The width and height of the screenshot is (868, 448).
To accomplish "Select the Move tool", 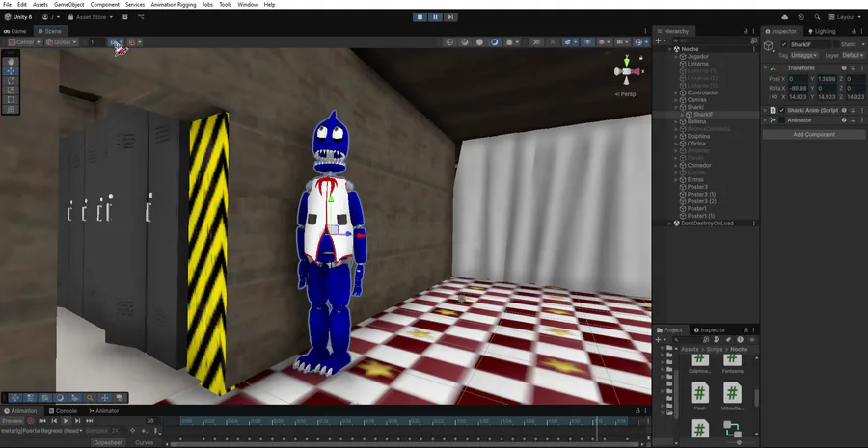I will tap(11, 70).
